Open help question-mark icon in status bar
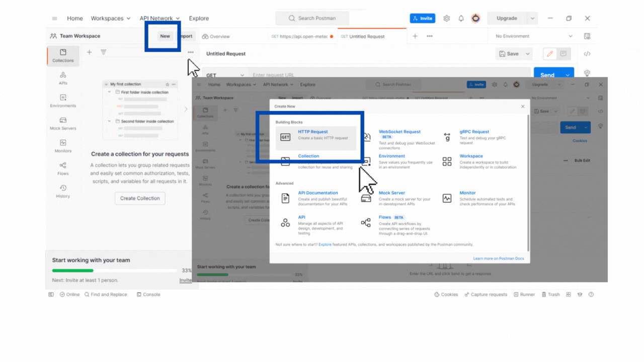The width and height of the screenshot is (644, 362). tap(591, 295)
